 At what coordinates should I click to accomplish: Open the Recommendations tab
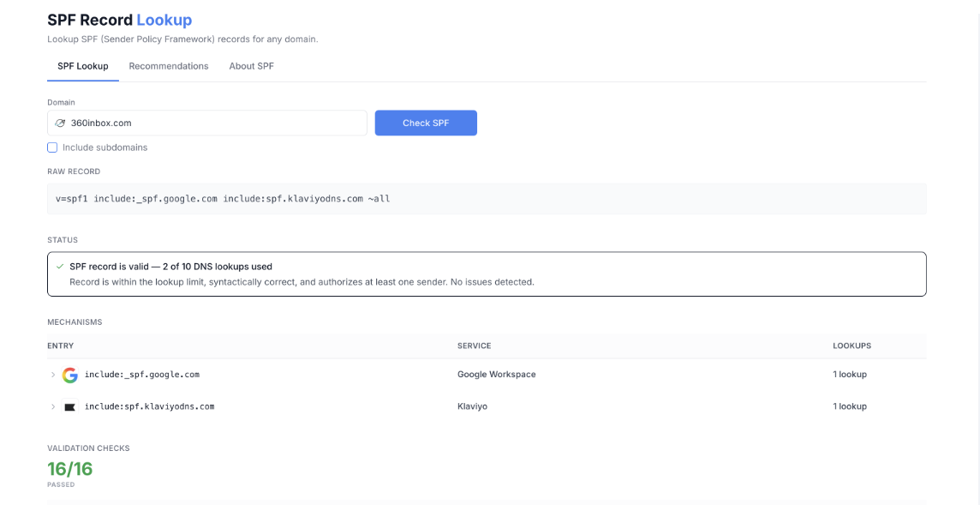click(x=169, y=66)
